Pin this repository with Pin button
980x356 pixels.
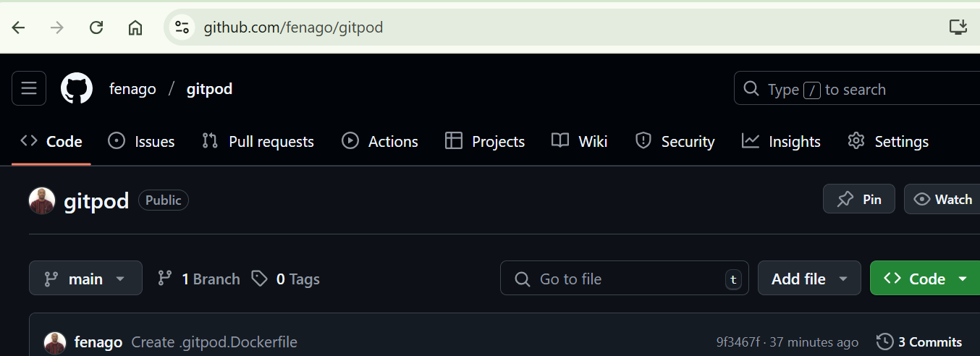859,199
